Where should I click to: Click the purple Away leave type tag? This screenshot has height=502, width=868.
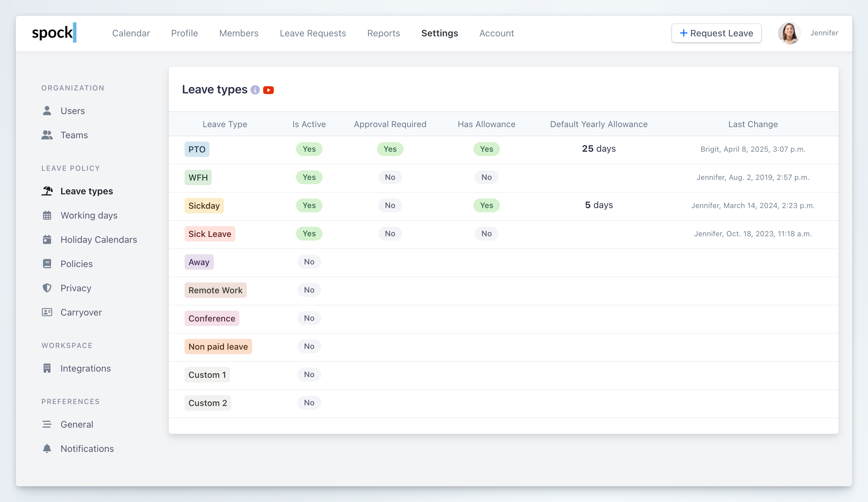tap(199, 262)
